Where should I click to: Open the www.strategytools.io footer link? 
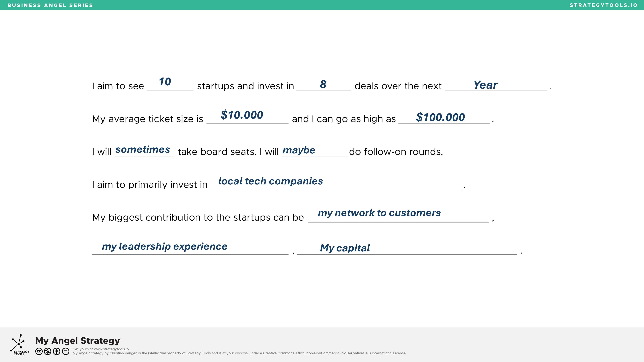point(111,349)
